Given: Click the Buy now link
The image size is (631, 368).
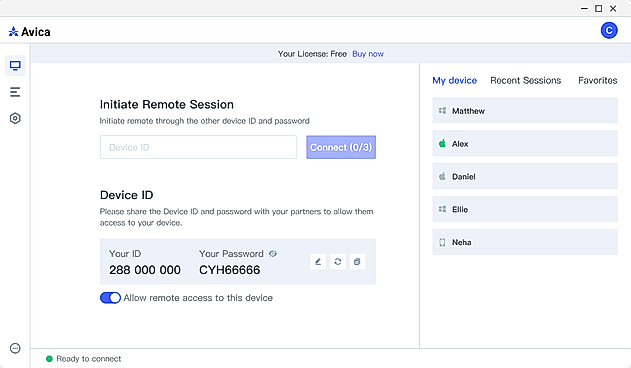Looking at the screenshot, I should pyautogui.click(x=368, y=54).
